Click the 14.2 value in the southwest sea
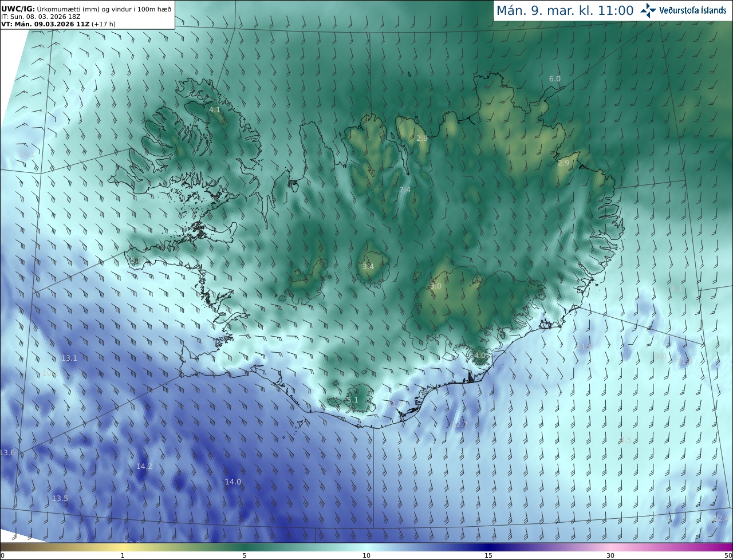733x560 pixels. [144, 466]
